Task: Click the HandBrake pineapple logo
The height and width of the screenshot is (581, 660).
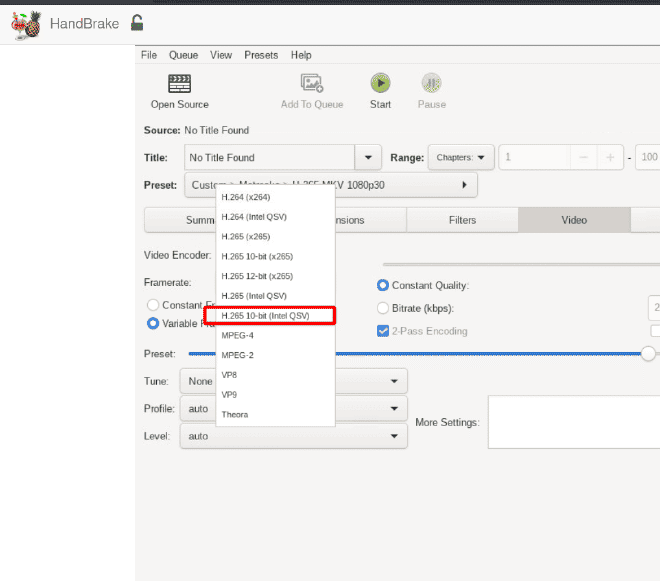Action: click(26, 25)
